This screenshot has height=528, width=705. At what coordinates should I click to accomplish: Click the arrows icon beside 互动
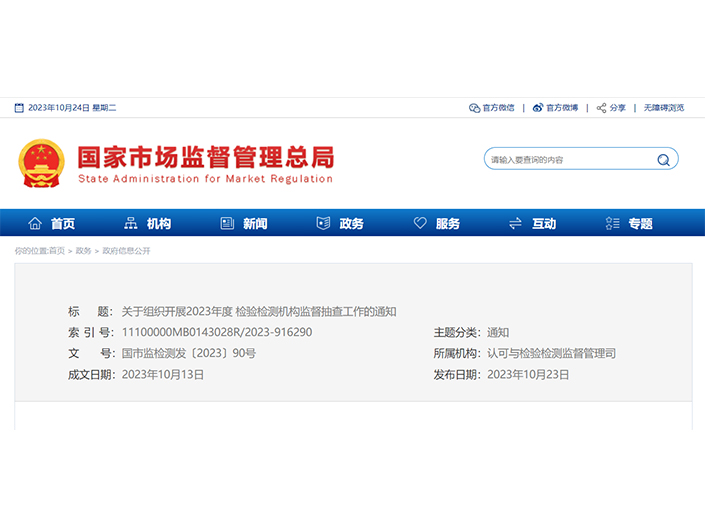point(516,223)
